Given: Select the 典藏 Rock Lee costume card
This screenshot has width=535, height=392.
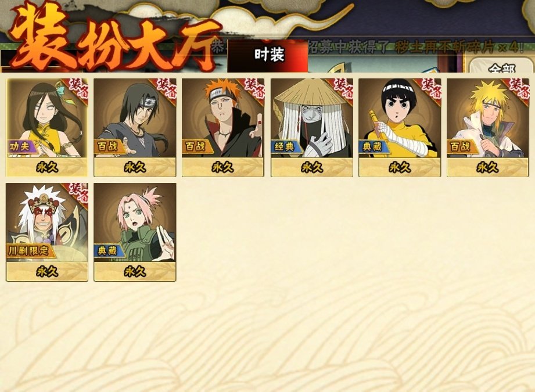Looking at the screenshot, I should pos(400,127).
